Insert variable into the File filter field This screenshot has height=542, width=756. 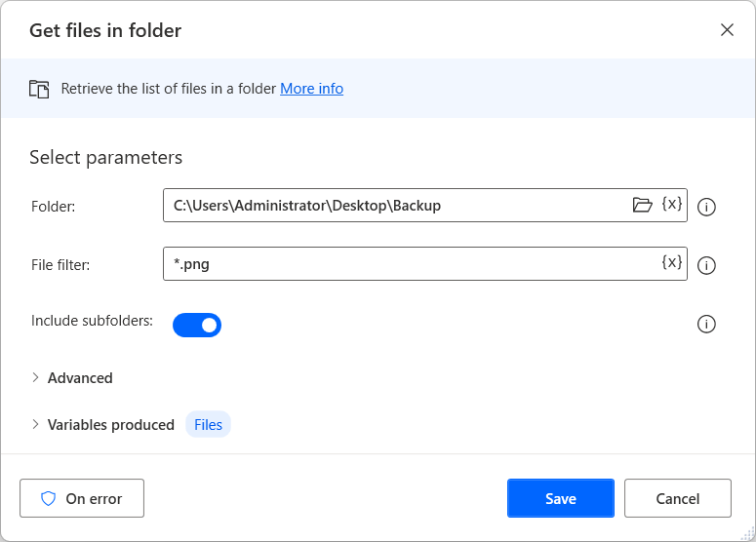pyautogui.click(x=672, y=262)
